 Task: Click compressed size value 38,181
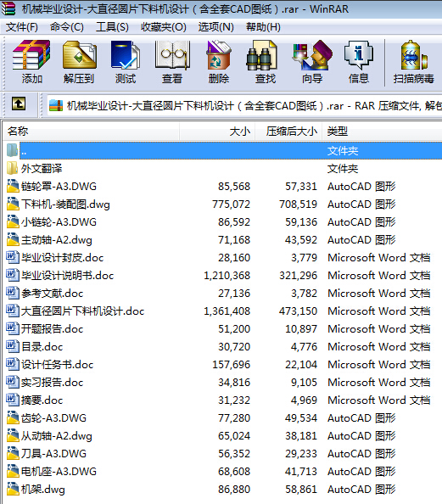pos(301,435)
